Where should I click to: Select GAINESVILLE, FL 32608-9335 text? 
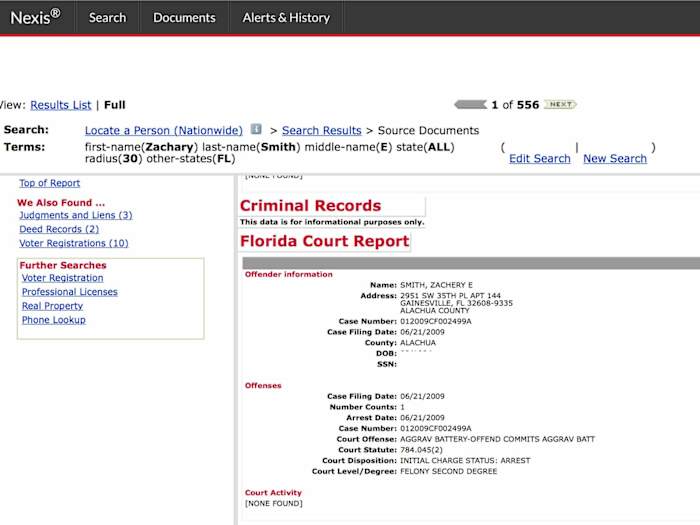(456, 303)
